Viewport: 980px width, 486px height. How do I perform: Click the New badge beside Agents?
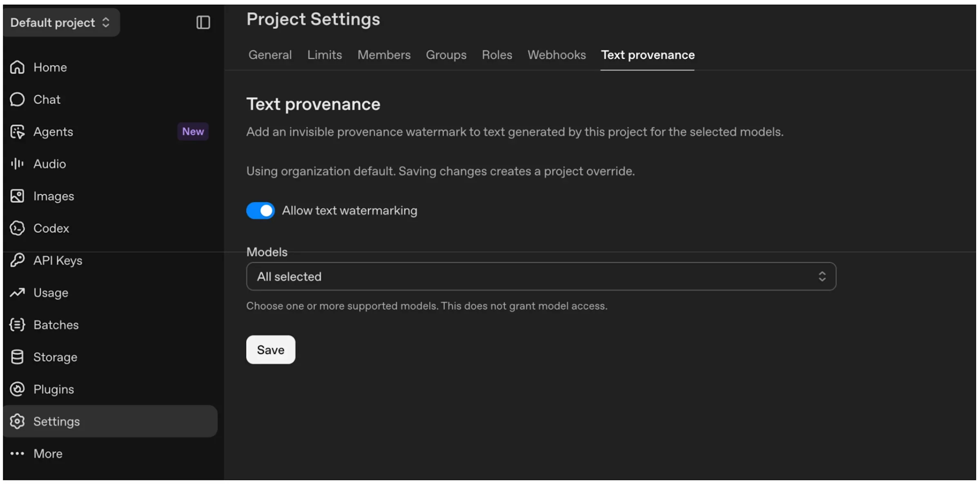193,132
